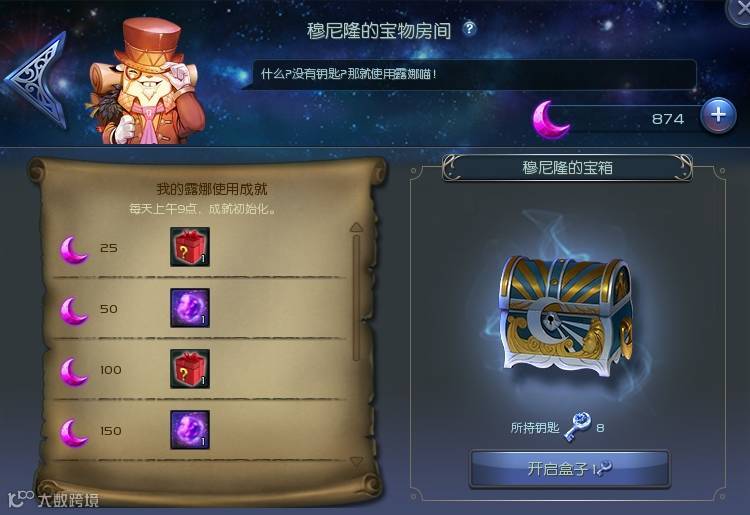Click the 穆尼隆的宝箱 header tab

pos(567,168)
